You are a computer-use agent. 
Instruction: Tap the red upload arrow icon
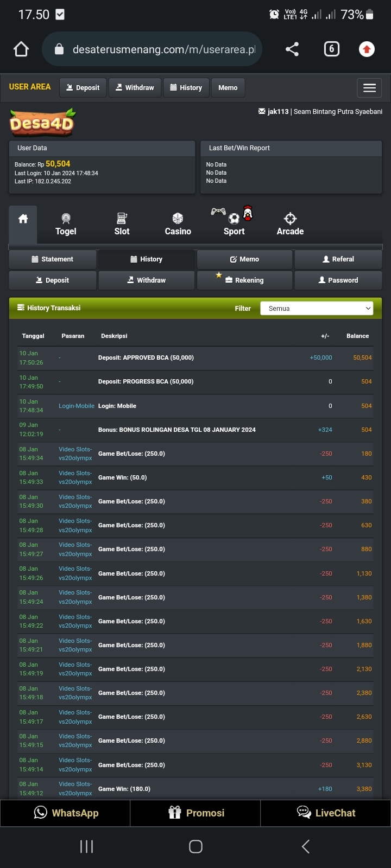(x=367, y=49)
